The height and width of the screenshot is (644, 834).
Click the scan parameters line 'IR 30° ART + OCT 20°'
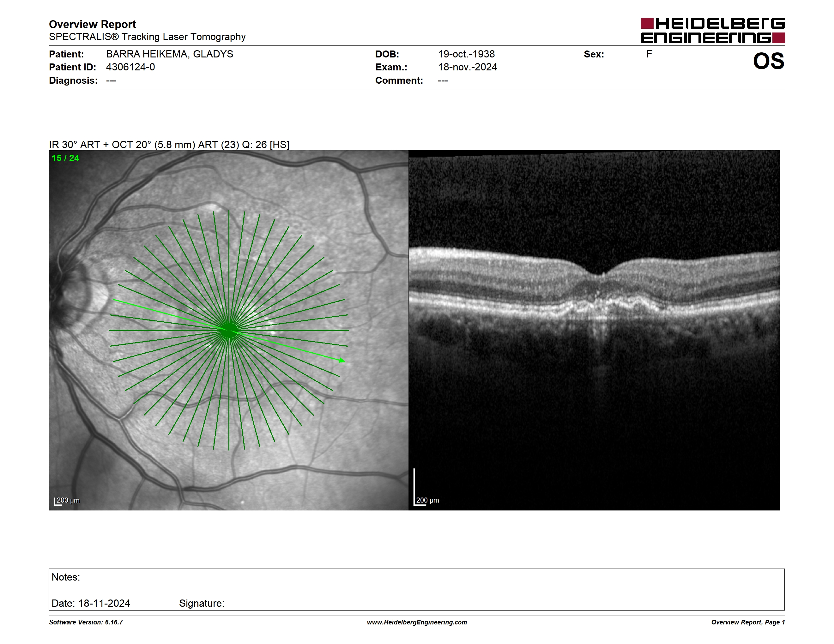coord(169,145)
